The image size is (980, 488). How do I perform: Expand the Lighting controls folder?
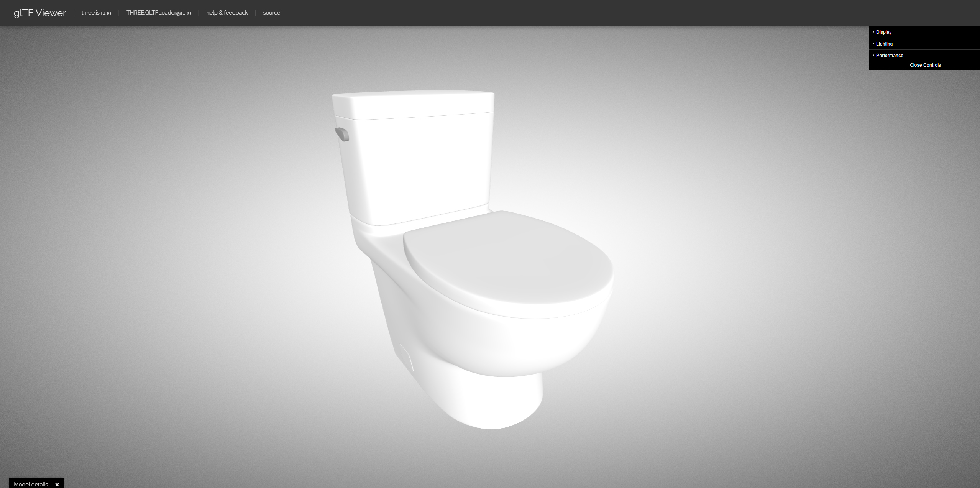click(x=884, y=44)
